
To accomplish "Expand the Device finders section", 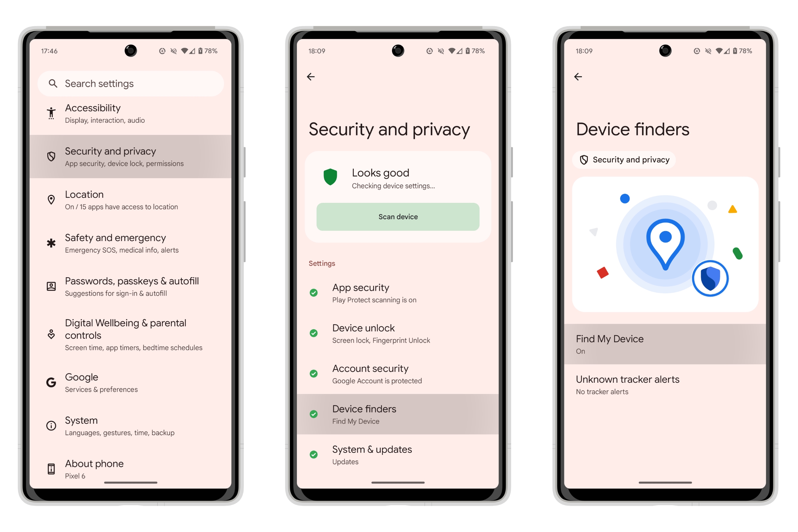I will pyautogui.click(x=399, y=415).
